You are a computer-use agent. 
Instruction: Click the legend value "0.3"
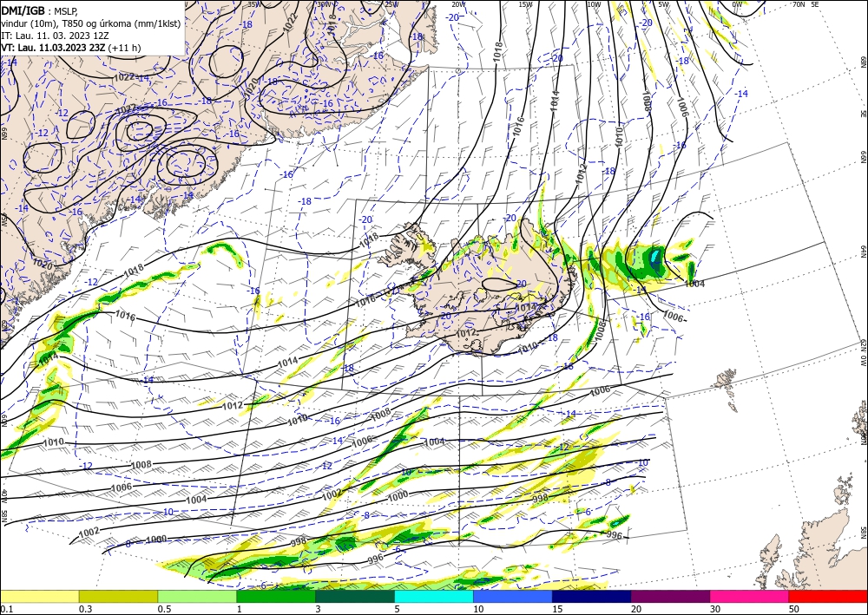click(85, 609)
